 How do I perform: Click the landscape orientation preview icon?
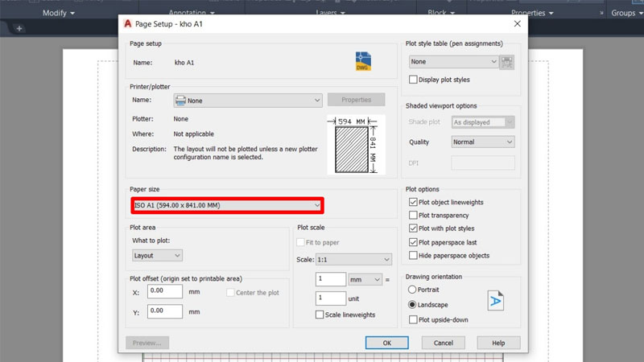[x=495, y=300]
